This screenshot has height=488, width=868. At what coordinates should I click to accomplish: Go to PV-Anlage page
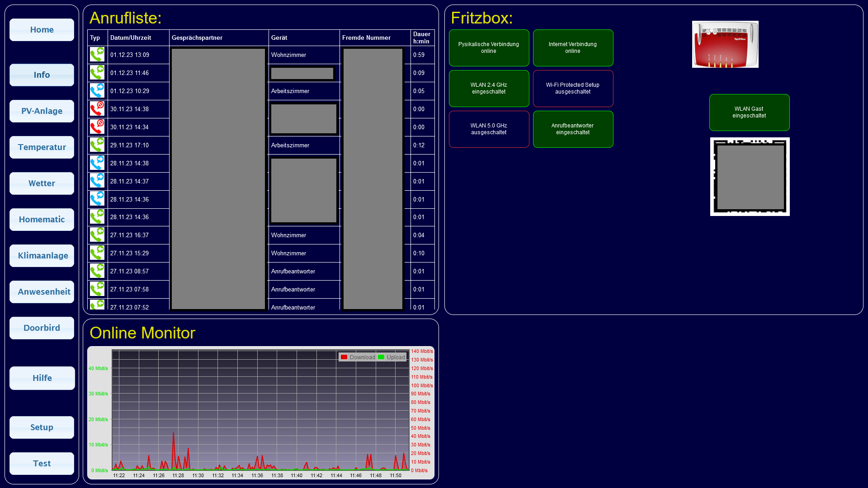pos(42,111)
